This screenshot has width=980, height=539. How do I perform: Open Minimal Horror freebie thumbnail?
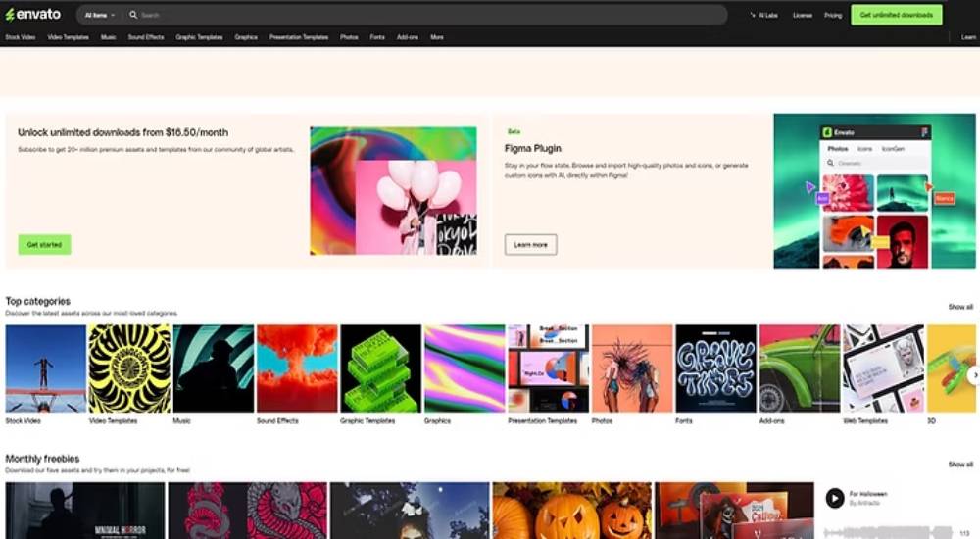(x=85, y=511)
